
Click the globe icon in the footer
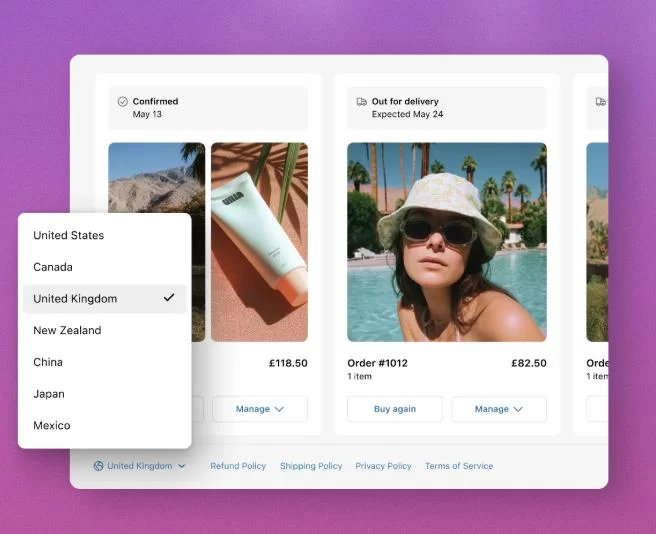99,466
